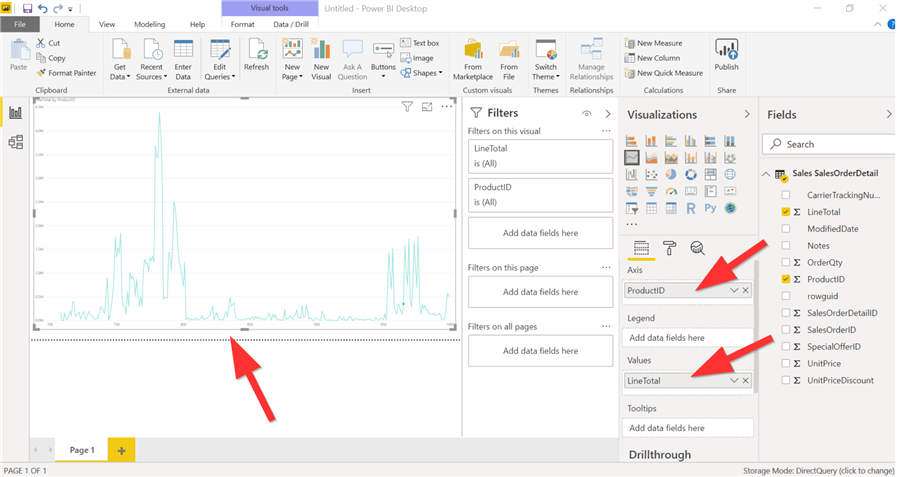Viewport: 900px width, 477px height.
Task: Check the rowguid field checkbox
Action: click(786, 296)
